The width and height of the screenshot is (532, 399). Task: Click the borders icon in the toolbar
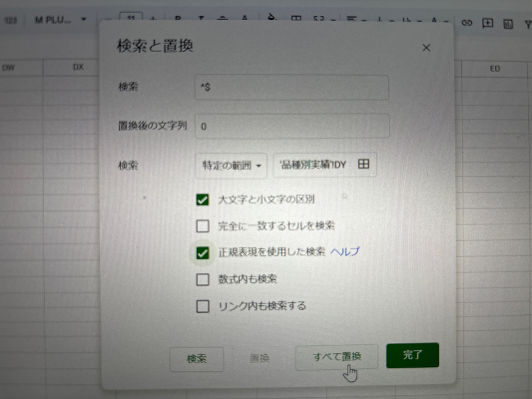tap(297, 18)
